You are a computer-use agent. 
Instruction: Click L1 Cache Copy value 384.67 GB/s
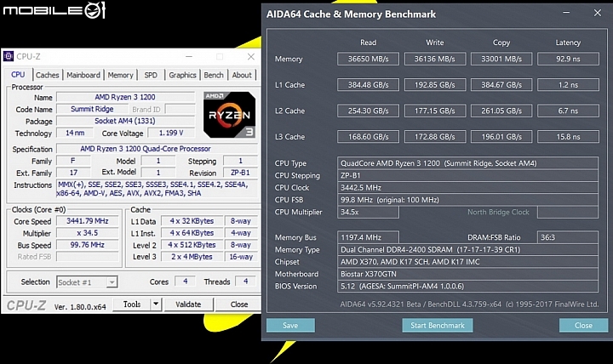(501, 85)
